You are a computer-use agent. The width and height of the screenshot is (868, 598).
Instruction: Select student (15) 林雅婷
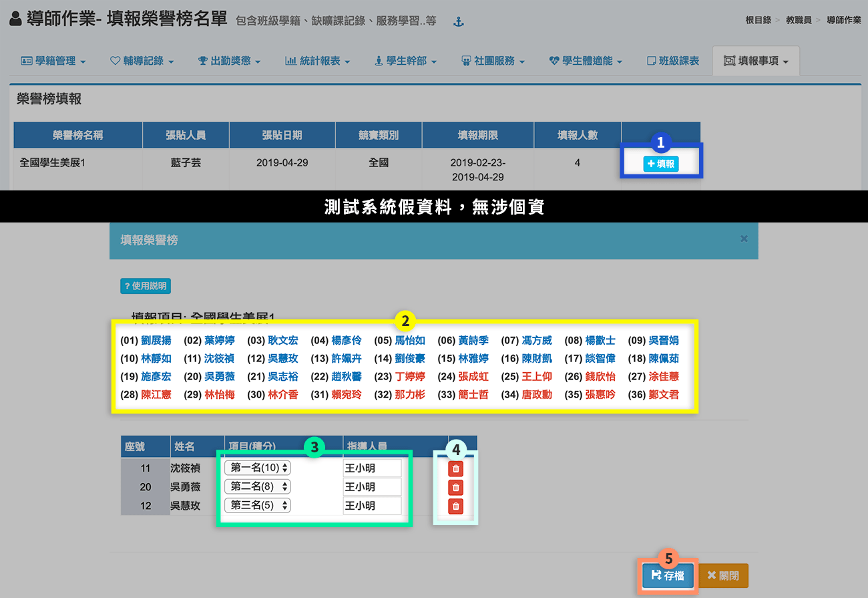coord(473,358)
